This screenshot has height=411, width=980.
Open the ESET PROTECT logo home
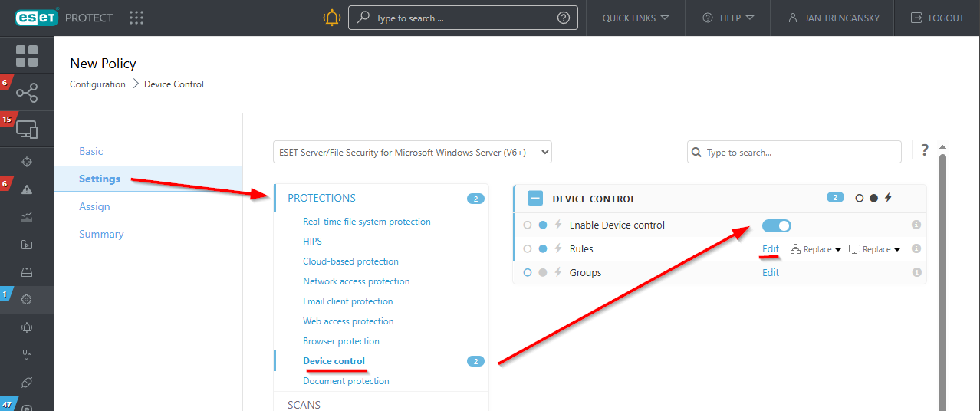(64, 18)
